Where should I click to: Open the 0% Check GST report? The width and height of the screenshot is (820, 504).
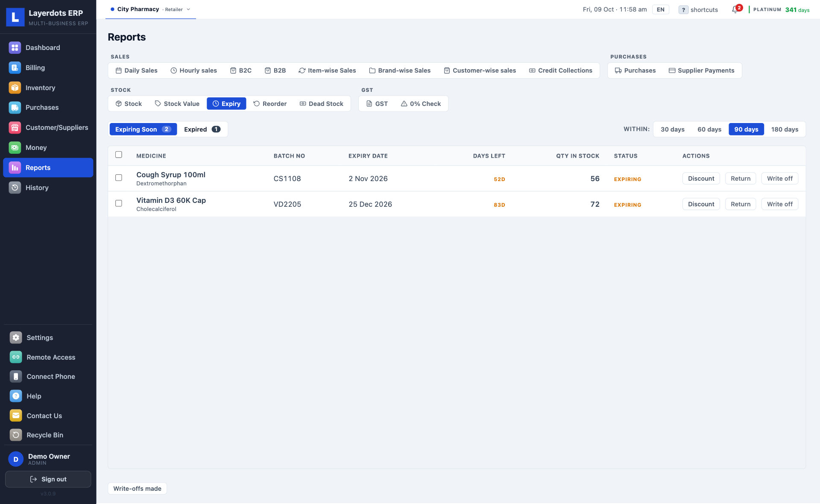(x=421, y=104)
